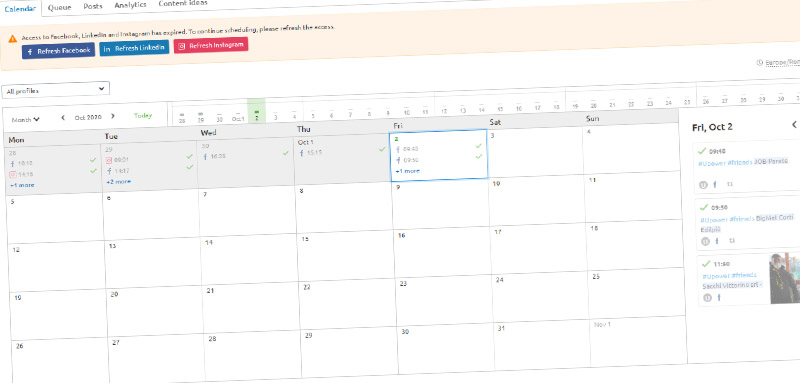Open the Posts tab
Screen dimensions: 800x383
pos(93,6)
